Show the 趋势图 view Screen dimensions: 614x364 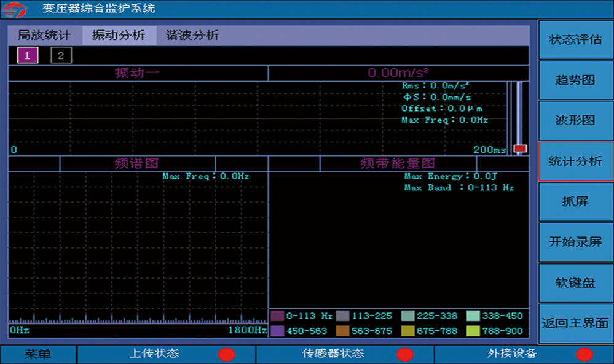[x=575, y=80]
